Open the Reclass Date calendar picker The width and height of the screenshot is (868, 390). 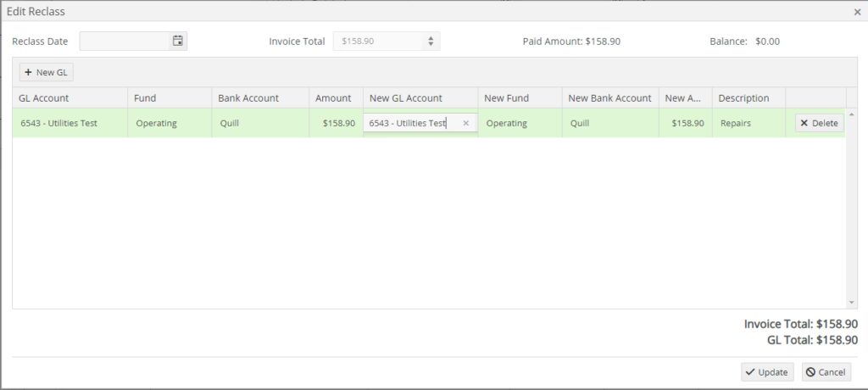pos(178,41)
